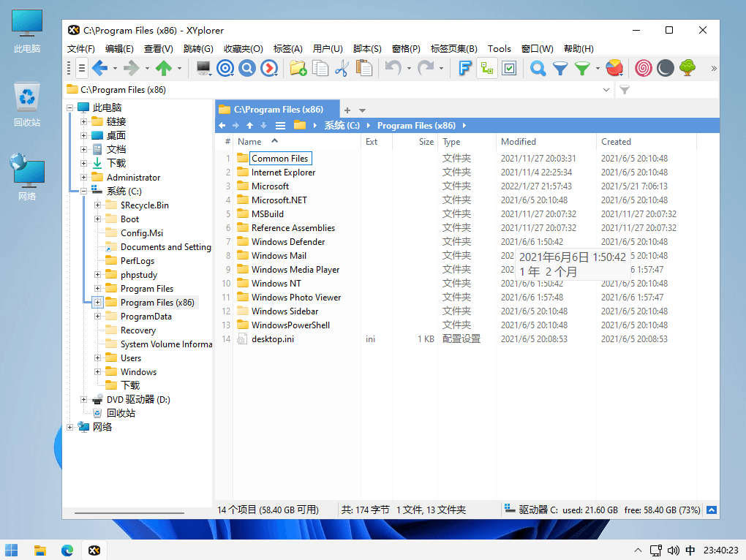The width and height of the screenshot is (746, 560).
Task: Click the magnifier Find Files icon
Action: point(538,69)
